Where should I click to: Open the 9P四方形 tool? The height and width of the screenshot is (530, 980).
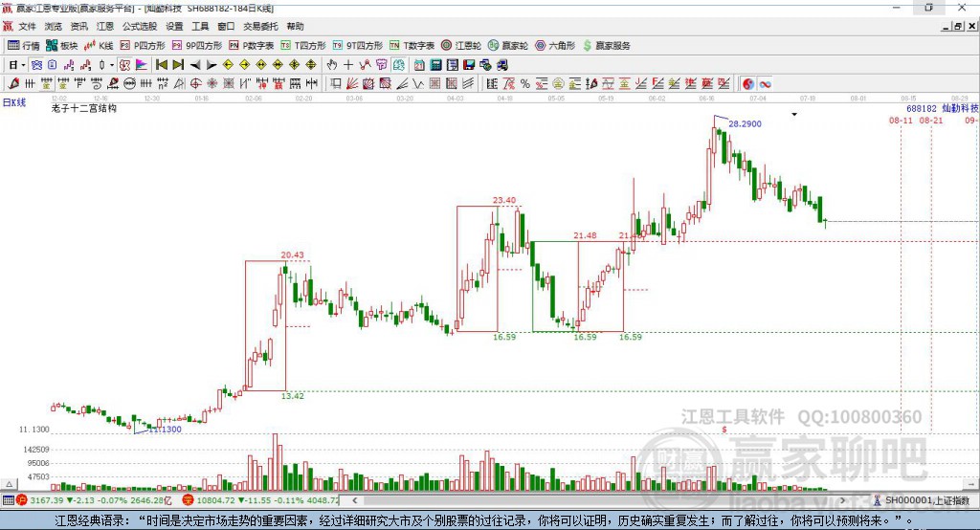(197, 46)
